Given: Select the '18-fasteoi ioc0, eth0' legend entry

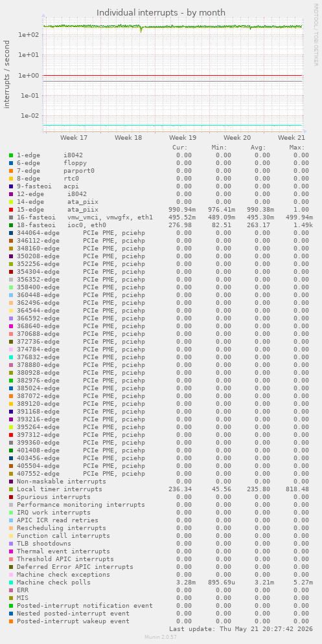Looking at the screenshot, I should pos(62,225).
